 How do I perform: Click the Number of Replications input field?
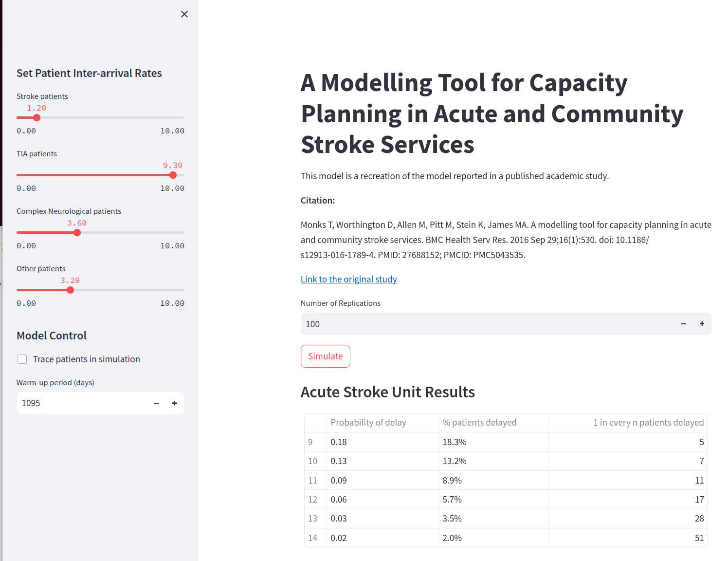(x=487, y=324)
